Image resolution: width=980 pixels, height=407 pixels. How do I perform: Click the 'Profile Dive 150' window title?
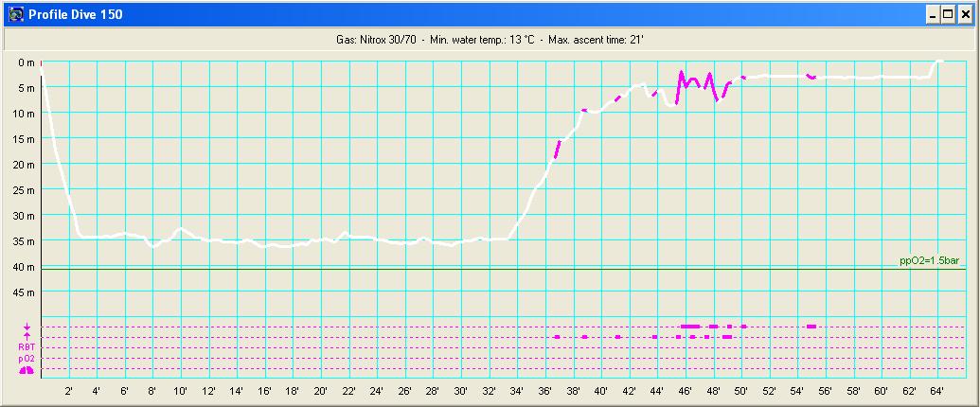(76, 14)
